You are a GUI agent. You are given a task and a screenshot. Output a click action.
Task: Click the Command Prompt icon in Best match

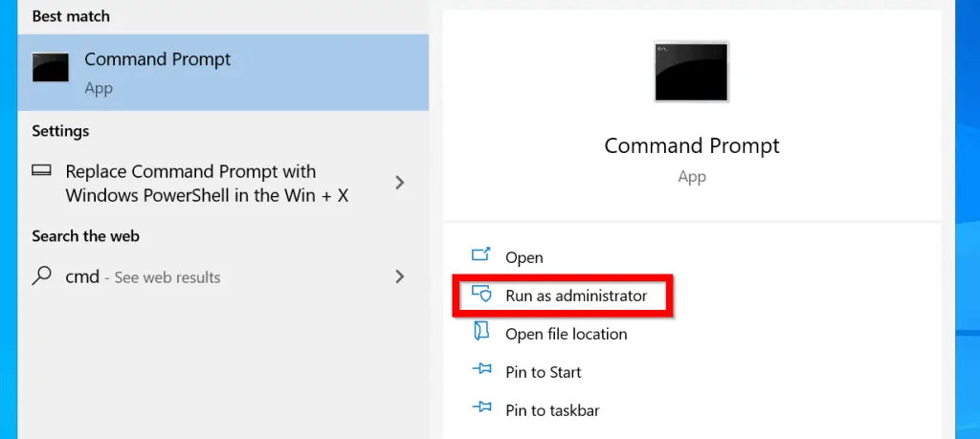tap(51, 68)
